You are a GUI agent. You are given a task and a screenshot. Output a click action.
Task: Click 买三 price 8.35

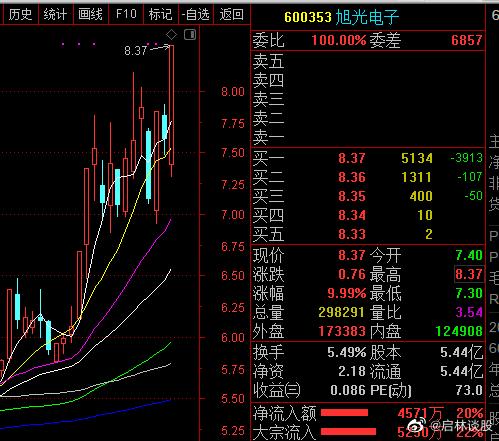click(352, 196)
